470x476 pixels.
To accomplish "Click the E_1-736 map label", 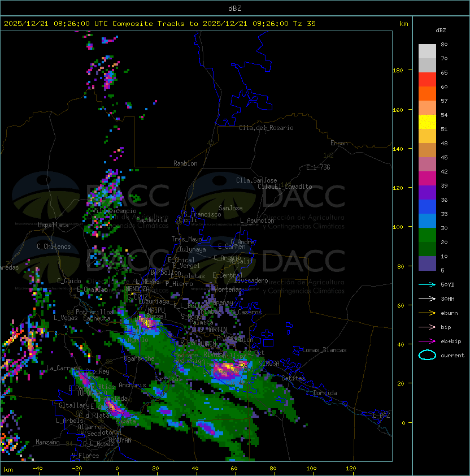I will 318,167.
